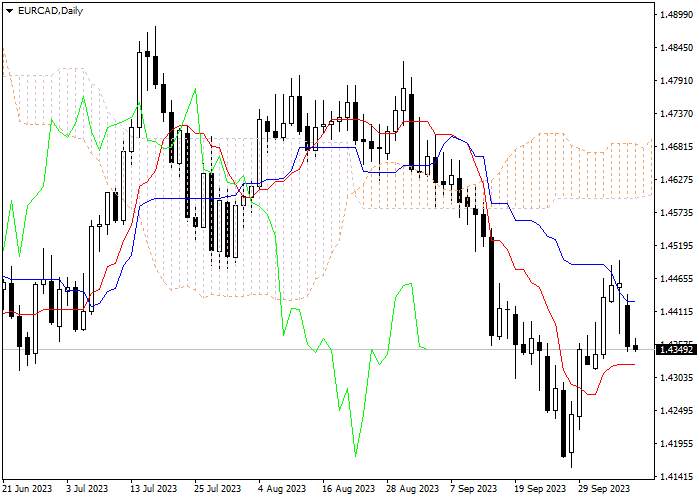Viewport: 700px width, 500px height.
Task: Open the chart menu triangle beside EURCAD
Action: [x=9, y=11]
